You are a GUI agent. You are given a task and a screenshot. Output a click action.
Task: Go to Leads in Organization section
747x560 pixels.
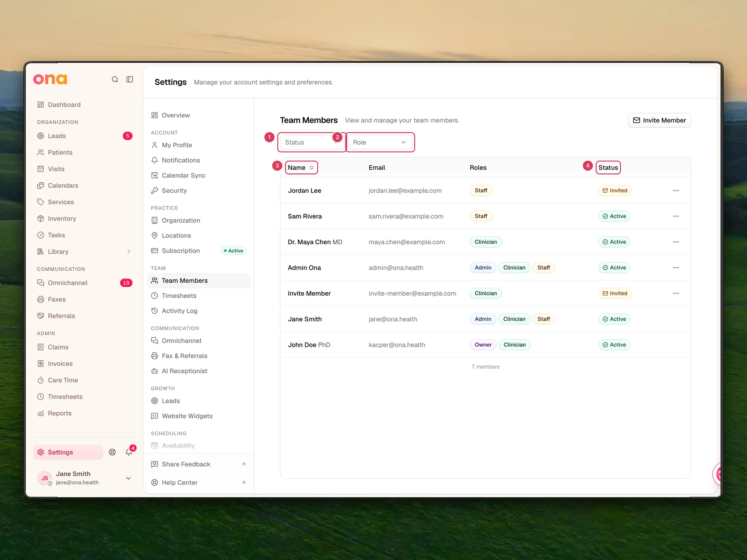point(57,136)
